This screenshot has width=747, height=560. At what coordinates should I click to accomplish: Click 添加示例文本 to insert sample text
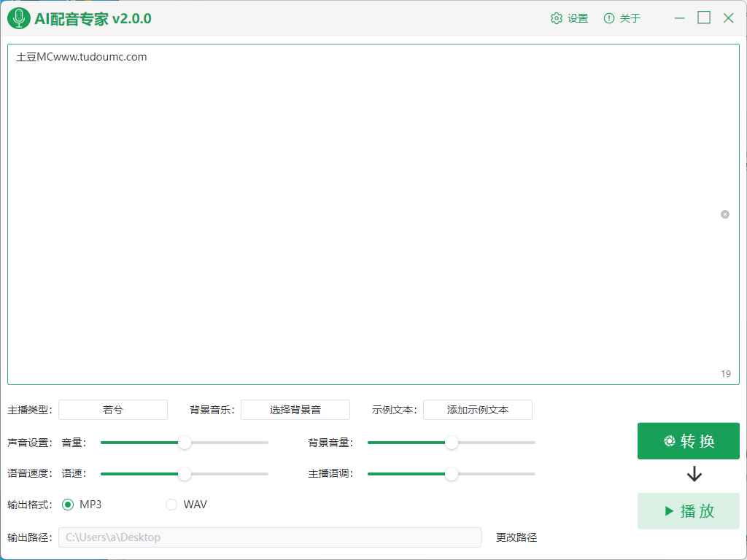pos(478,410)
